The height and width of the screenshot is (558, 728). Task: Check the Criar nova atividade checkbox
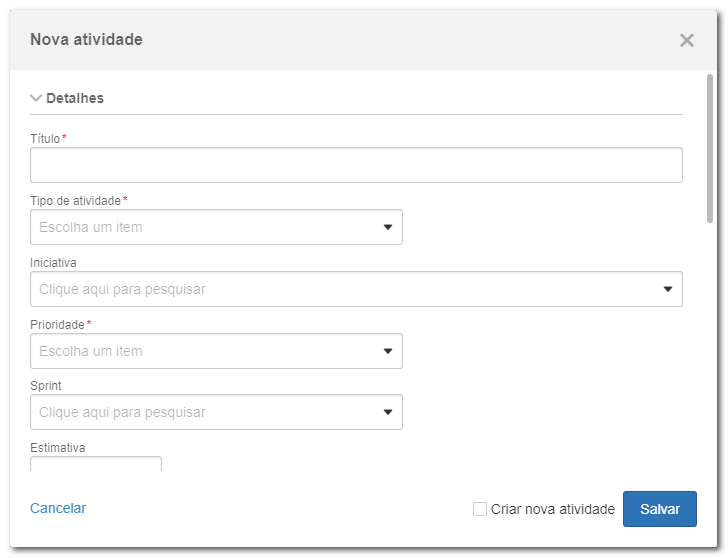(x=480, y=509)
